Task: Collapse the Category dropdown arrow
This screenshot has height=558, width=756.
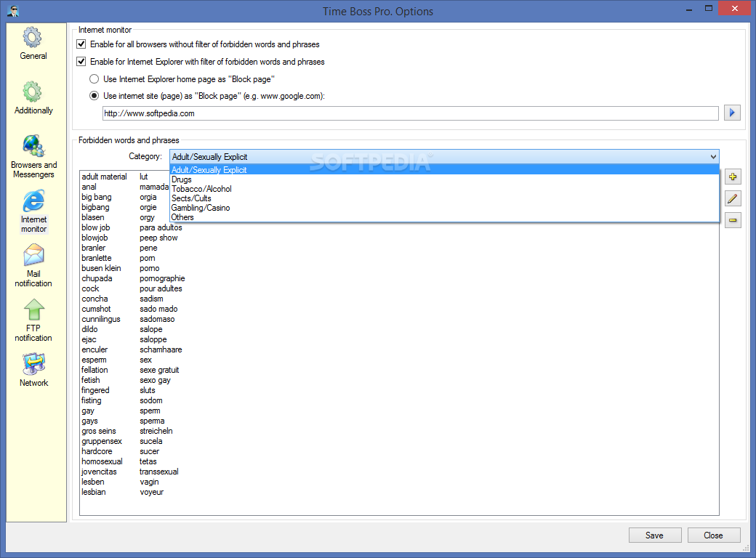Action: tap(713, 157)
